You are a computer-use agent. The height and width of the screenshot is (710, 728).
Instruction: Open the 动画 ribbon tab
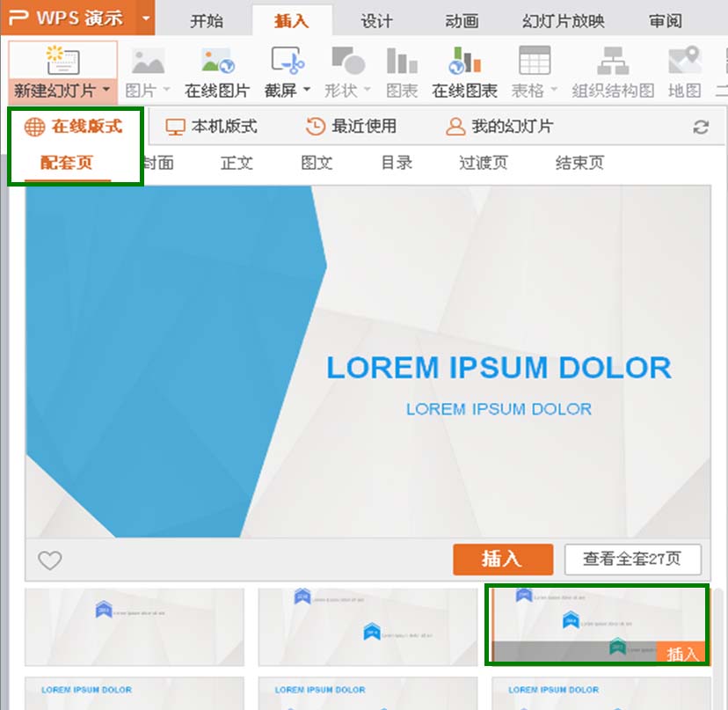[x=462, y=21]
